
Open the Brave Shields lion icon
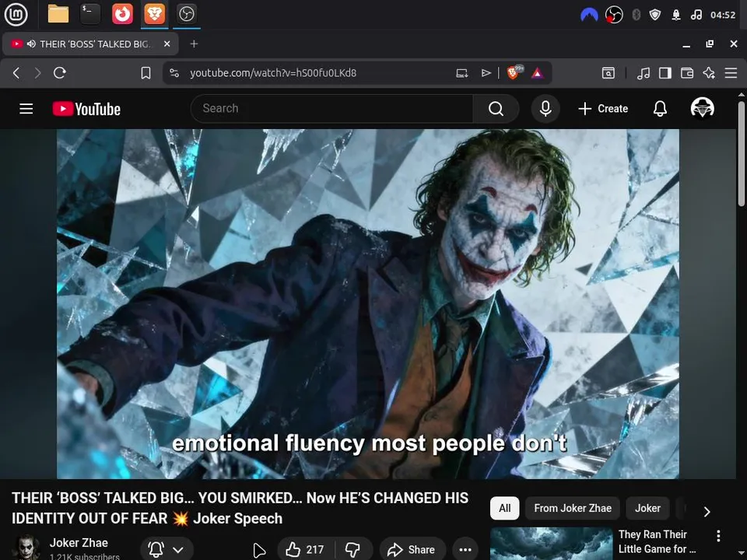(514, 72)
